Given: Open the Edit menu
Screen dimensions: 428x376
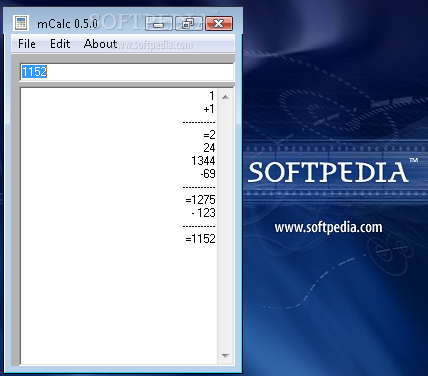Looking at the screenshot, I should click(60, 44).
